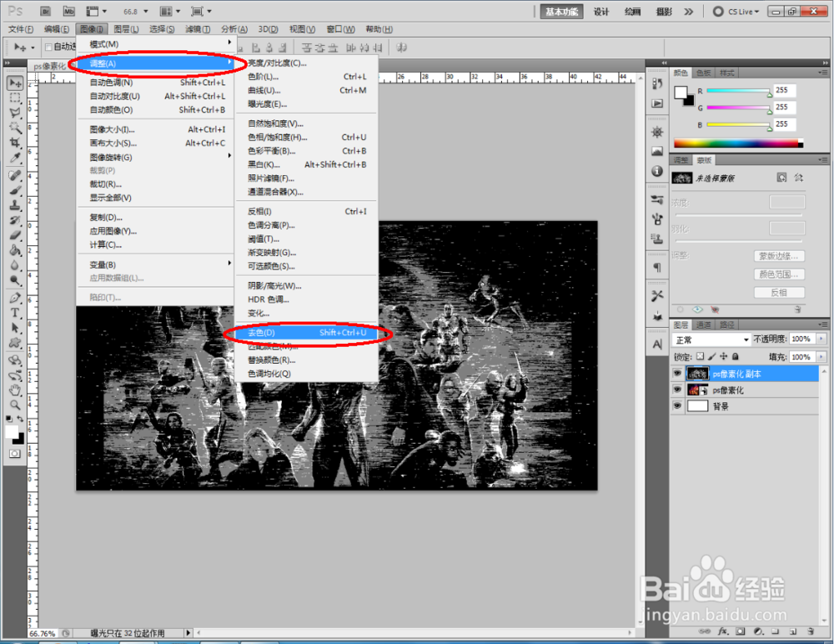Toggle the auto-select checkbox in options bar
The height and width of the screenshot is (644, 834).
pos(48,48)
